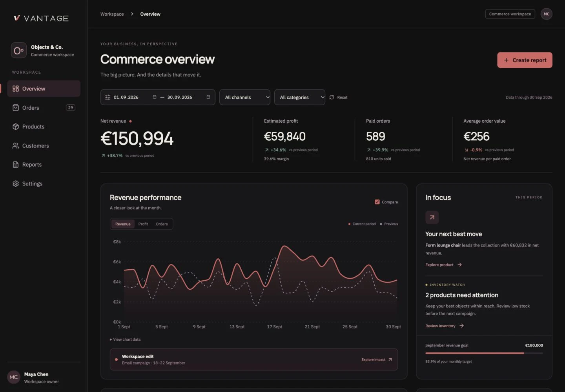Open the All categories dropdown
The width and height of the screenshot is (565, 392).
point(300,97)
